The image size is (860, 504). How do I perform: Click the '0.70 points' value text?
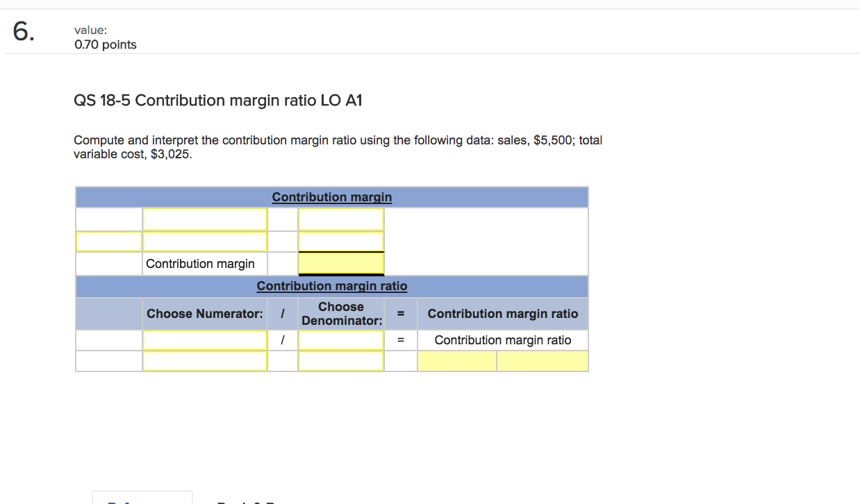[106, 44]
